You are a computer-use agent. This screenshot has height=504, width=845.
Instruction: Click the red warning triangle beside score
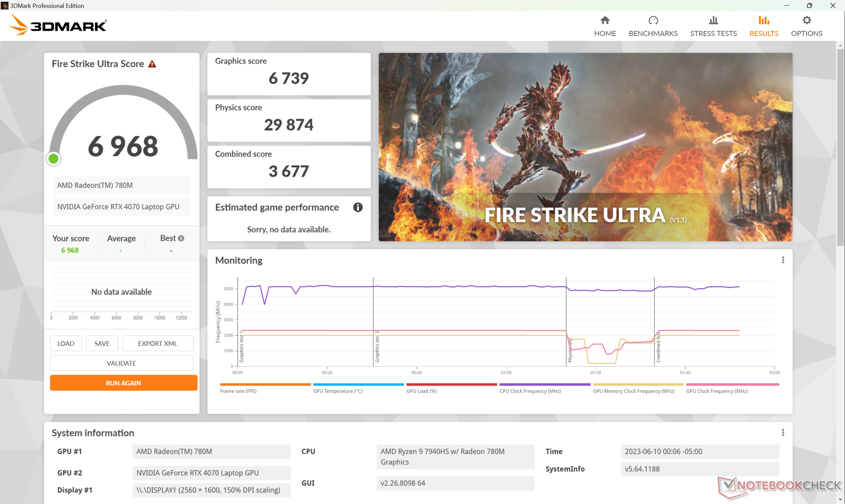pyautogui.click(x=152, y=64)
